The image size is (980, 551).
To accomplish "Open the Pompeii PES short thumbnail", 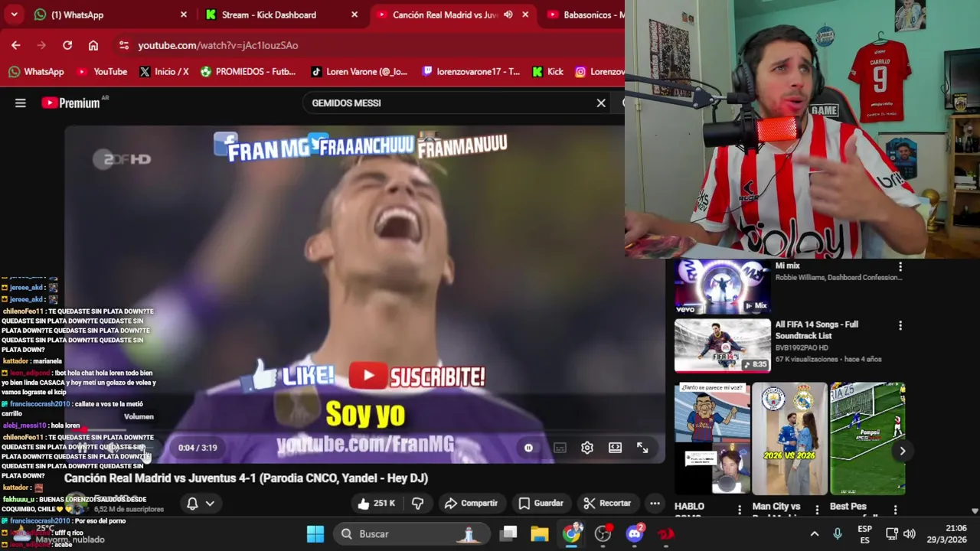I will pos(867,439).
